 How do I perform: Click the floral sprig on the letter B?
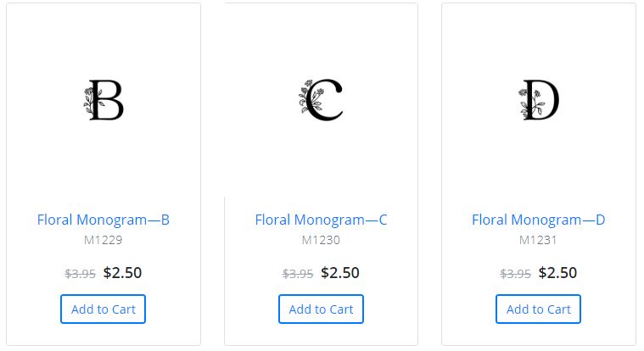coord(91,100)
